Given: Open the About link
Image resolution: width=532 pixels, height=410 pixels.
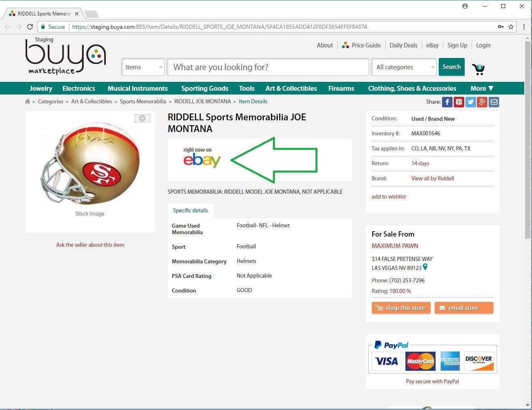Looking at the screenshot, I should [325, 45].
